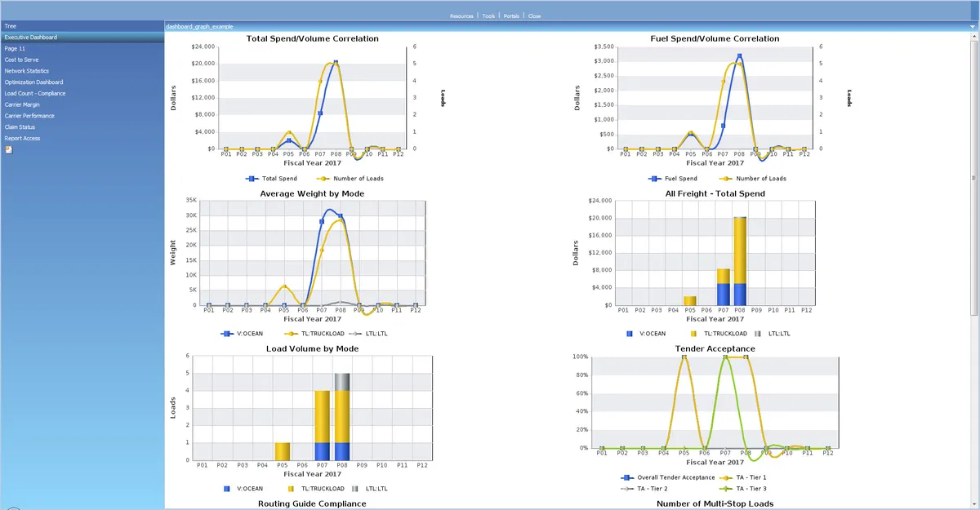Image resolution: width=980 pixels, height=510 pixels.
Task: Open the Portals menu
Action: [x=511, y=16]
